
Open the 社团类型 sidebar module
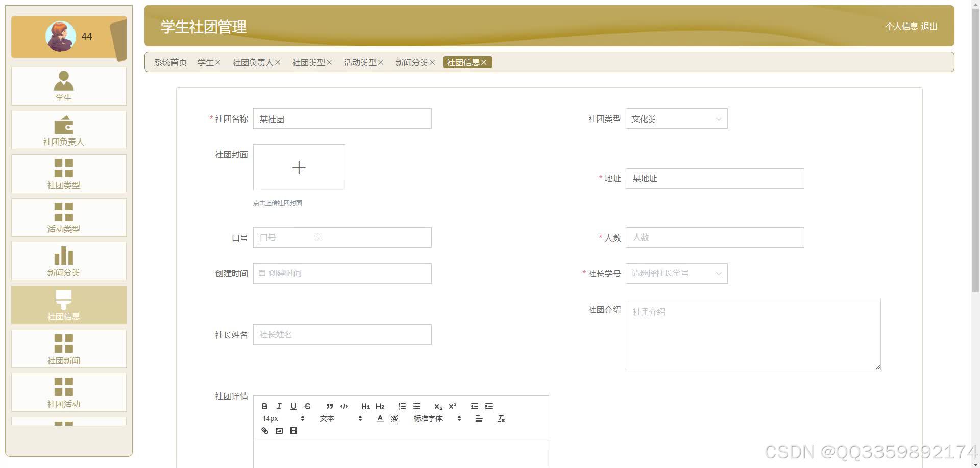69,174
